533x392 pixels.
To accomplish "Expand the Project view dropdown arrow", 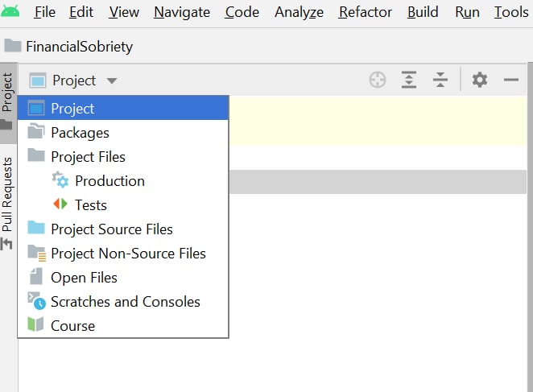I will coord(112,81).
